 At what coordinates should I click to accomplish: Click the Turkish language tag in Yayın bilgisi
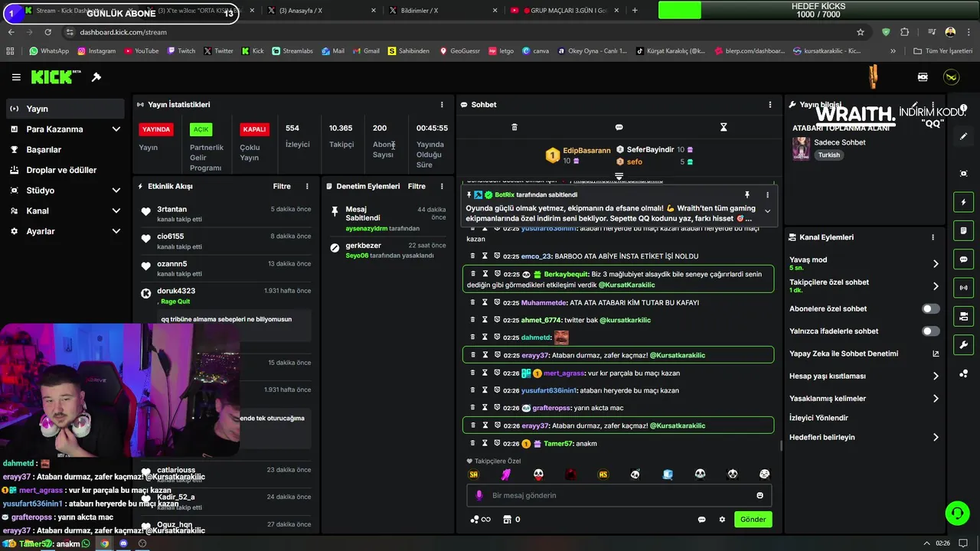click(828, 155)
